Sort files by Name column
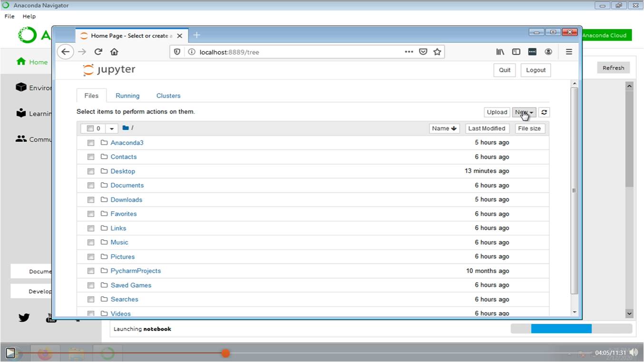This screenshot has width=644, height=362. [x=444, y=128]
